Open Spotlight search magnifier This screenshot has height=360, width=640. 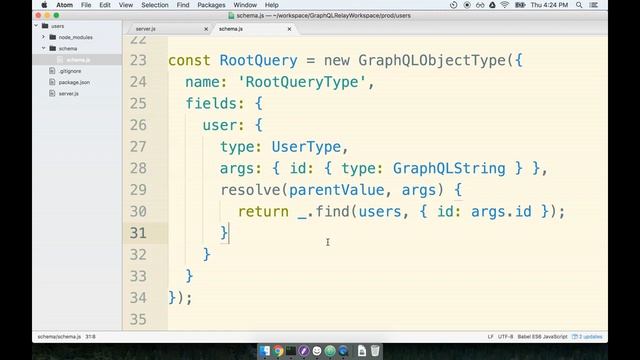(x=579, y=5)
